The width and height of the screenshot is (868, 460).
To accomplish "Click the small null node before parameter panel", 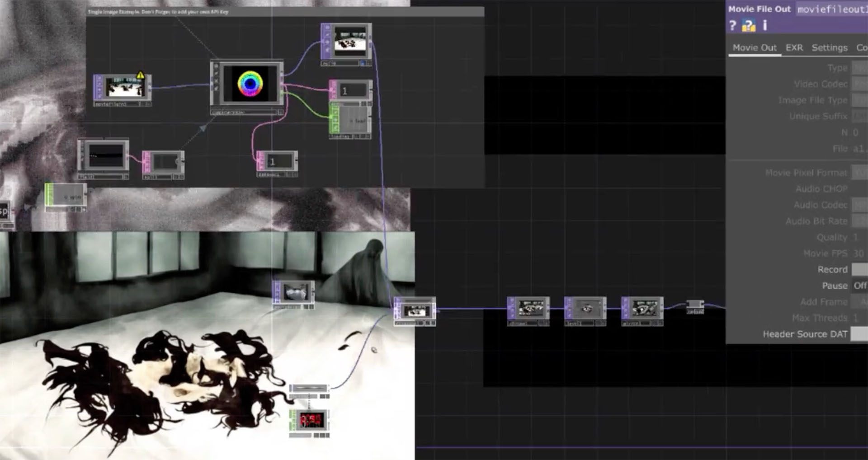I will (695, 306).
